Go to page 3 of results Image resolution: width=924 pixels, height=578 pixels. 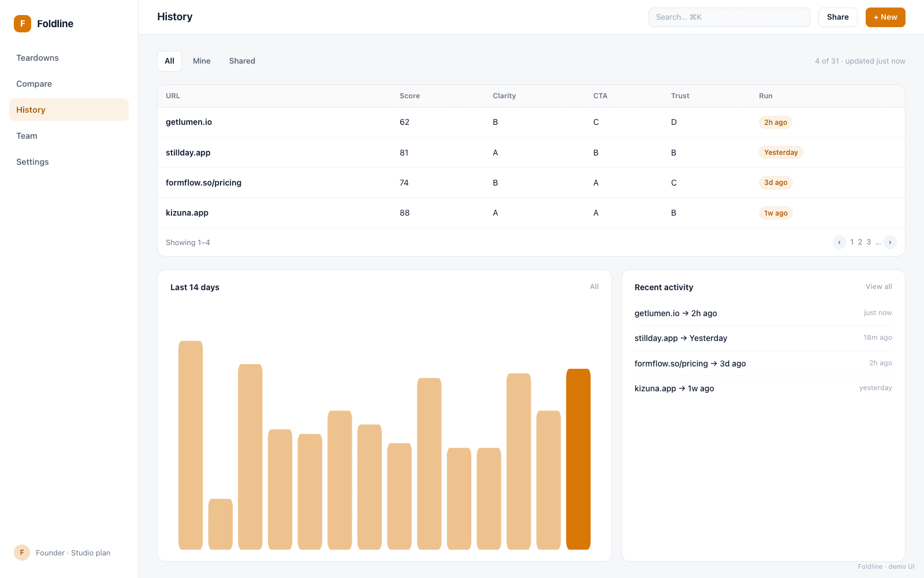tap(869, 242)
